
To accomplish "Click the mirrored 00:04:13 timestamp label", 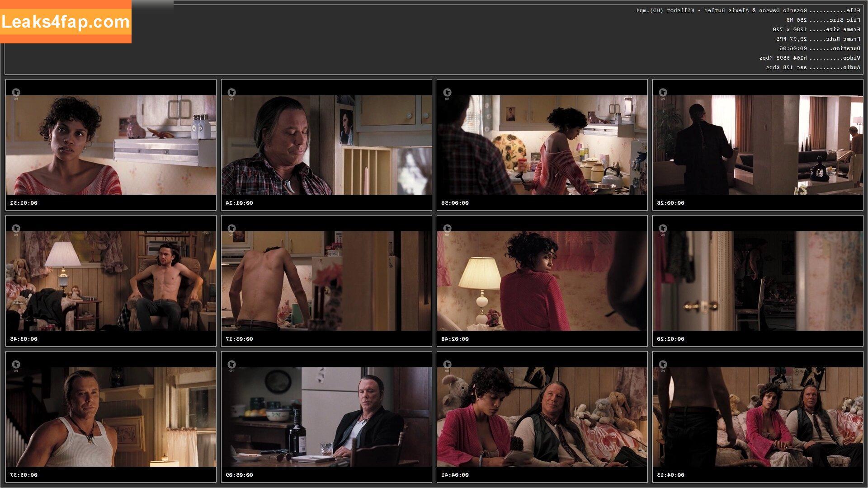I will tap(671, 475).
